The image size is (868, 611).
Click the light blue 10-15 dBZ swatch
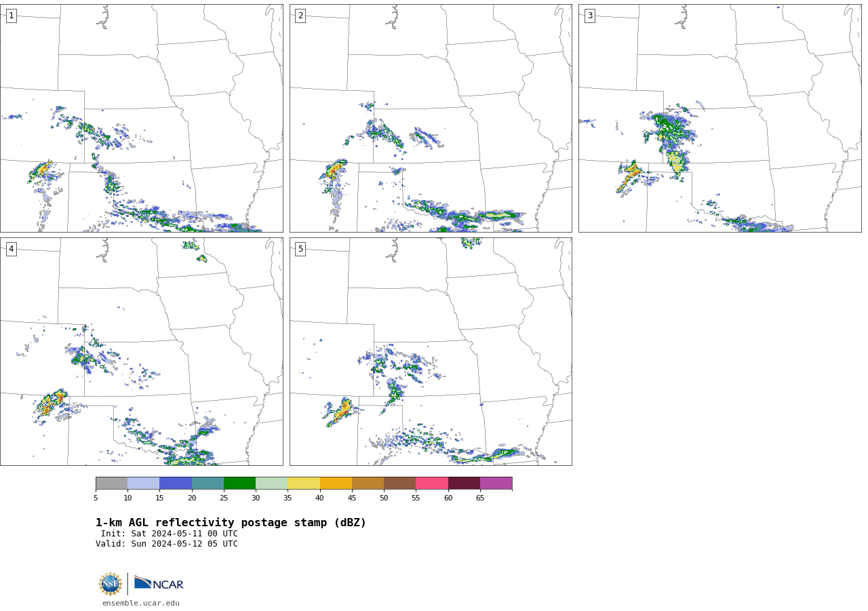point(143,483)
